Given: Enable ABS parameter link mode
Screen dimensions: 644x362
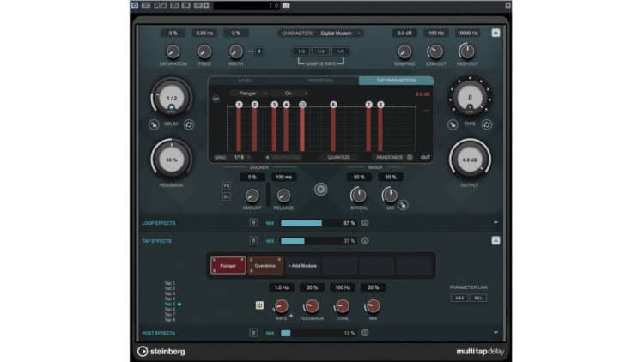Looking at the screenshot, I should point(458,298).
